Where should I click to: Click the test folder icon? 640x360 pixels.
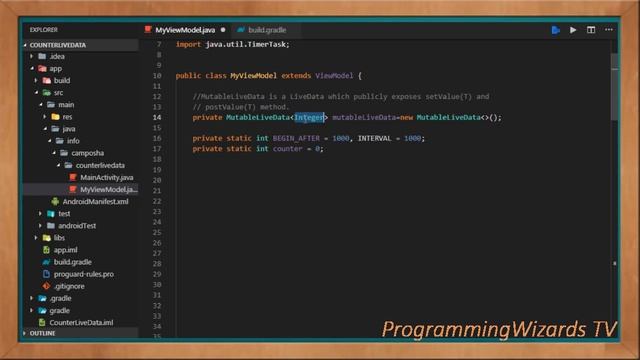coord(51,213)
